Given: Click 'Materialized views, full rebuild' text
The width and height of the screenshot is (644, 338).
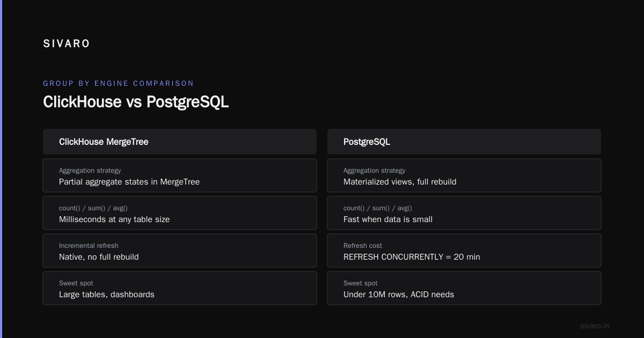Looking at the screenshot, I should pyautogui.click(x=400, y=182).
